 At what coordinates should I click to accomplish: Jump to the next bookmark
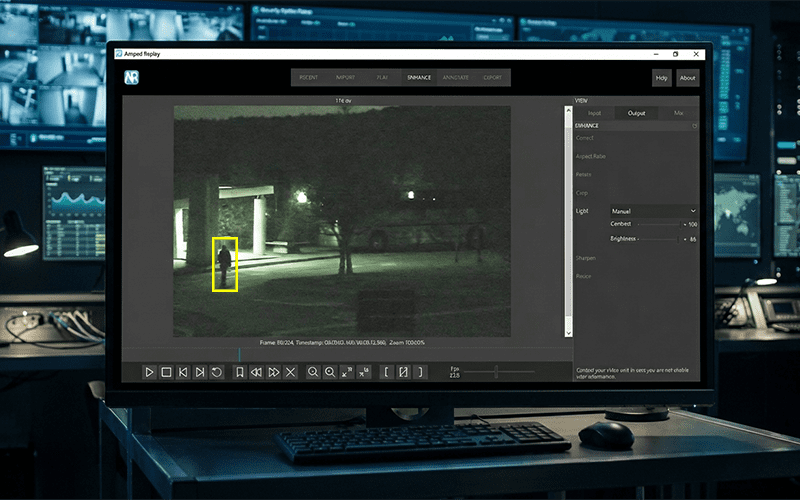click(274, 372)
